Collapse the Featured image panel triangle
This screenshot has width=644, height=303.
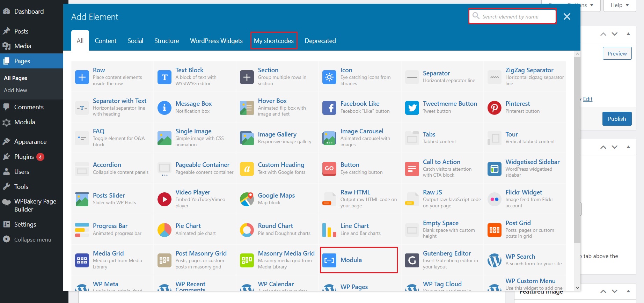[x=628, y=291]
